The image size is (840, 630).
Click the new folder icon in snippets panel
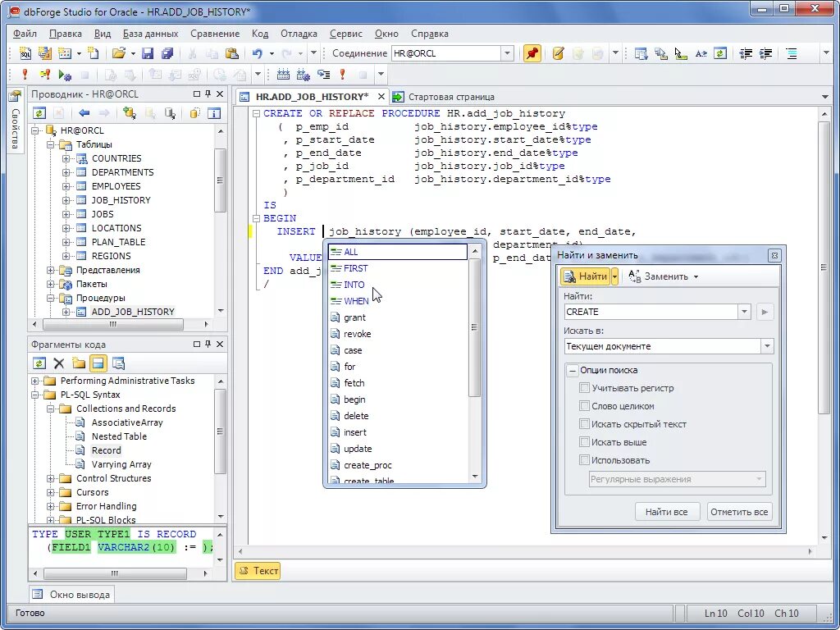79,363
